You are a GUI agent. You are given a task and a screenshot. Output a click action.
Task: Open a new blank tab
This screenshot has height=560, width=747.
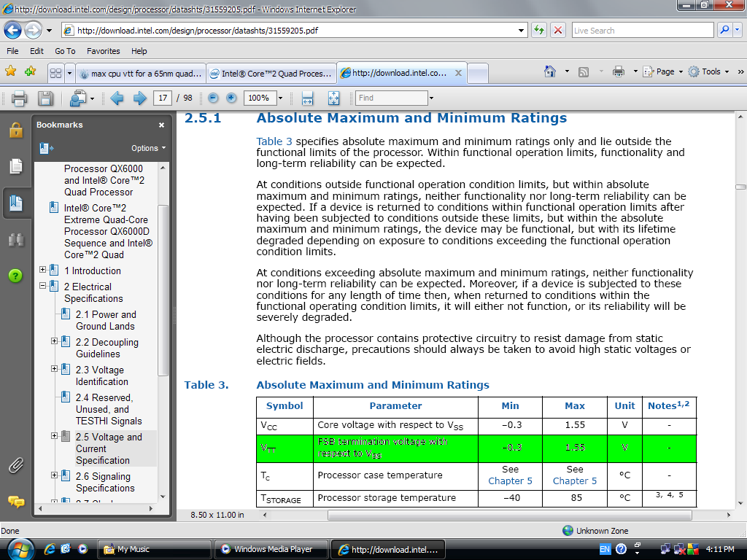coord(478,74)
